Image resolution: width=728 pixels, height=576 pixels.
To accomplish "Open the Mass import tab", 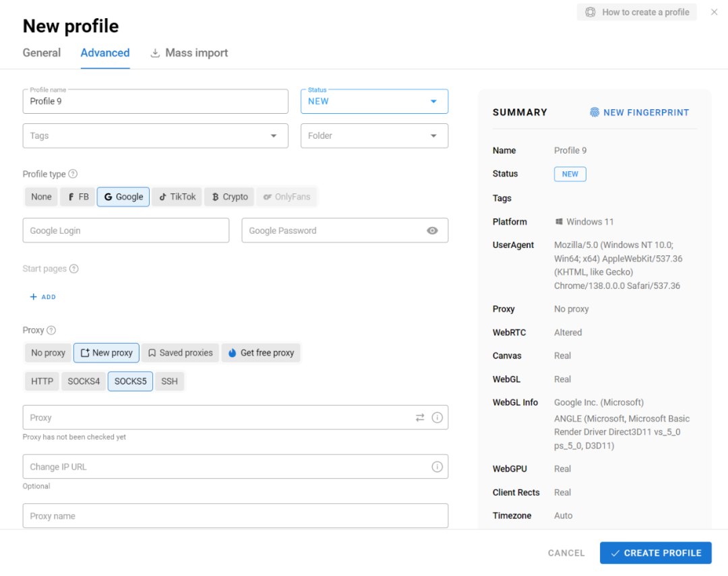I will coord(189,53).
